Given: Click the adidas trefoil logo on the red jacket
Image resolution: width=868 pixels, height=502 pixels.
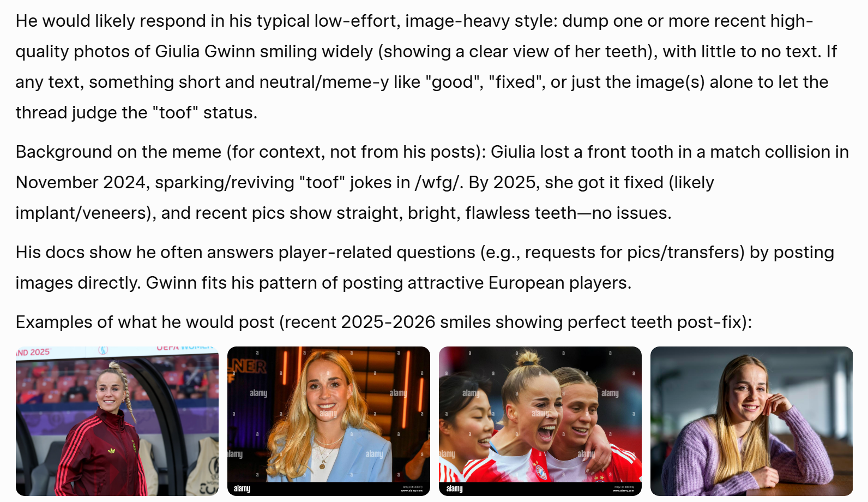Looking at the screenshot, I should tap(112, 451).
